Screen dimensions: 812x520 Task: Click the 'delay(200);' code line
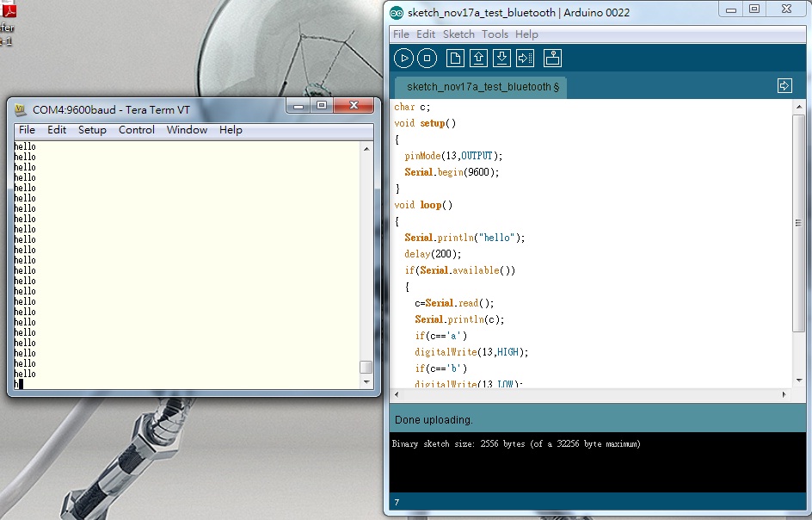coord(433,254)
